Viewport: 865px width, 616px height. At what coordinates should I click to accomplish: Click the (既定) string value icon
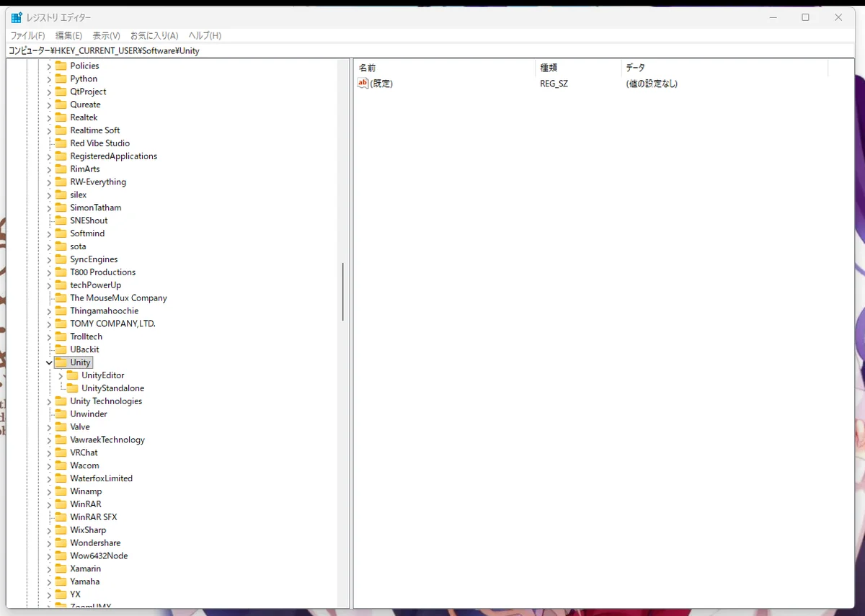click(363, 84)
